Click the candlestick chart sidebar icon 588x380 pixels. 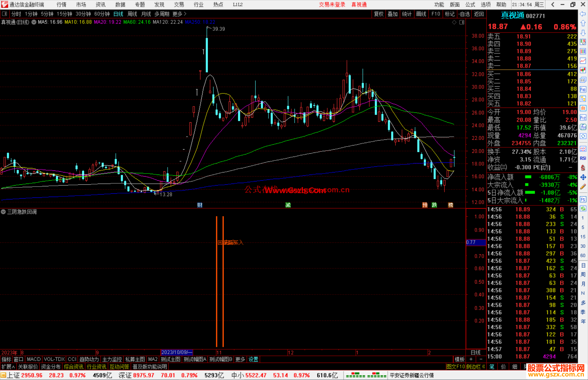[x=583, y=70]
